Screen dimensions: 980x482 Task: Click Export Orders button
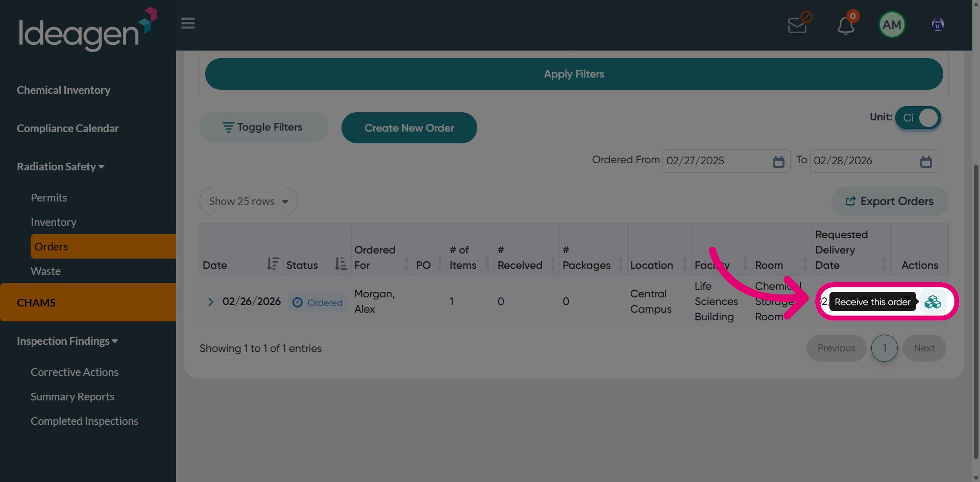pyautogui.click(x=890, y=201)
